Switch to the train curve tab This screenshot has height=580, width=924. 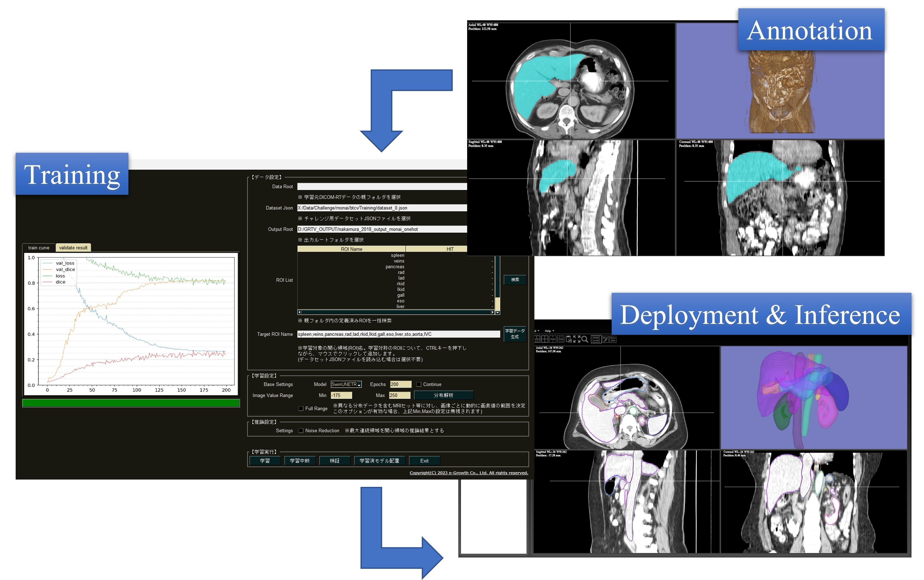tap(39, 248)
